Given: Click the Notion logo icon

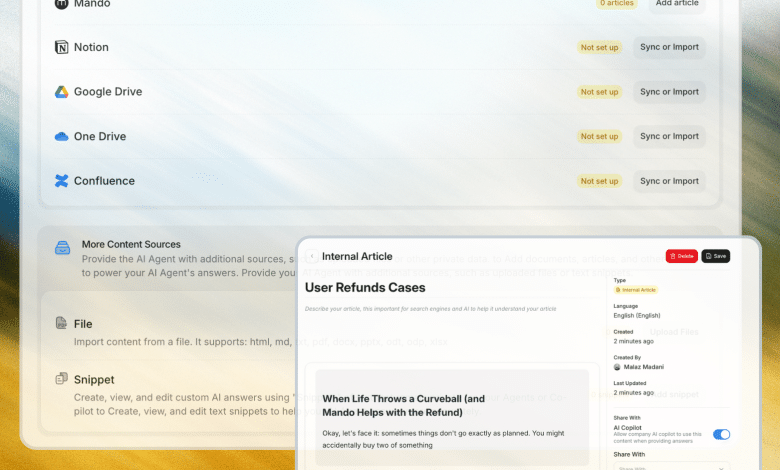Looking at the screenshot, I should point(62,47).
